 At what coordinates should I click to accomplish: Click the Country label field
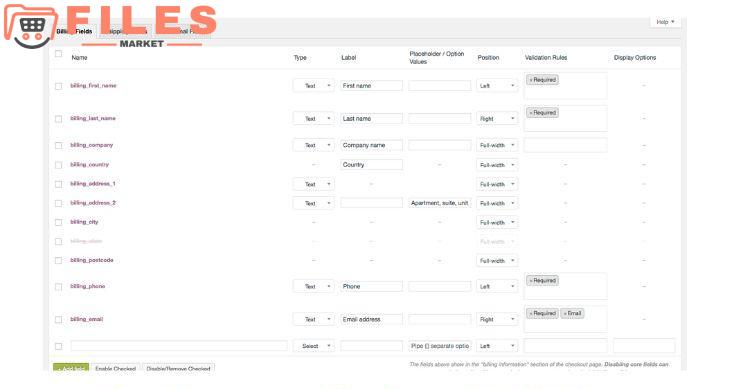371,165
